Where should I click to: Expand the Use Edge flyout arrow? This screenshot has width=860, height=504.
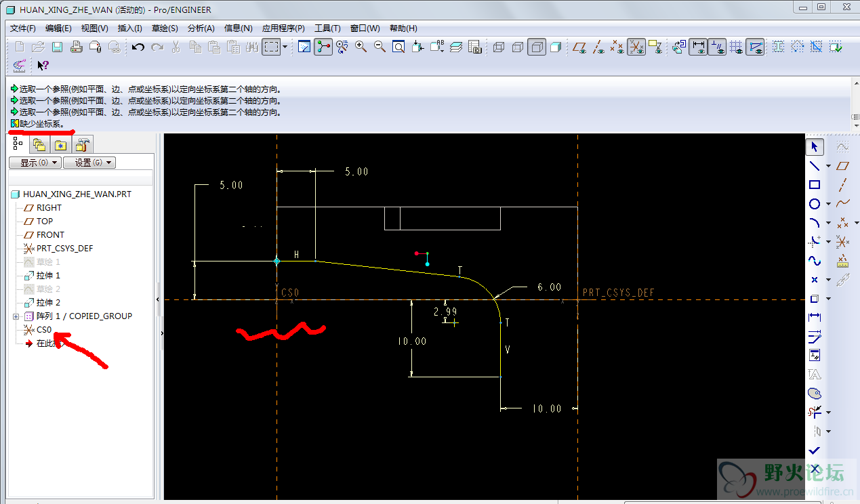click(x=828, y=299)
